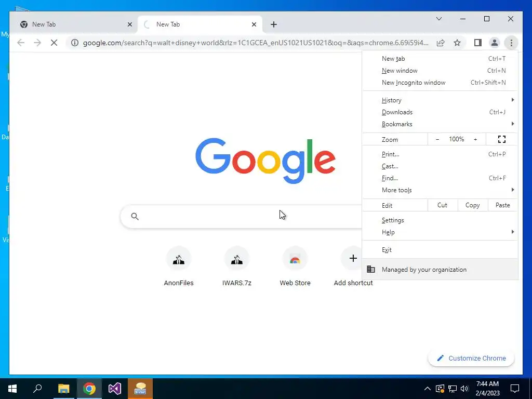Close the first New Tab
Screen dimensions: 532x399
[129, 24]
